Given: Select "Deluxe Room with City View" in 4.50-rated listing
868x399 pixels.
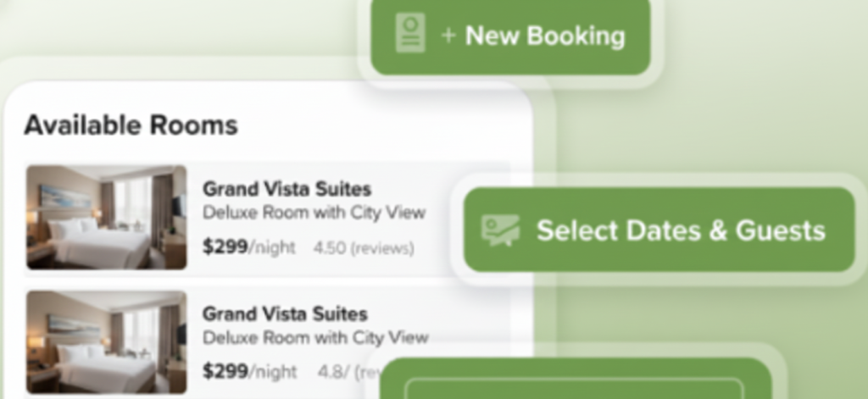Looking at the screenshot, I should coord(314,212).
